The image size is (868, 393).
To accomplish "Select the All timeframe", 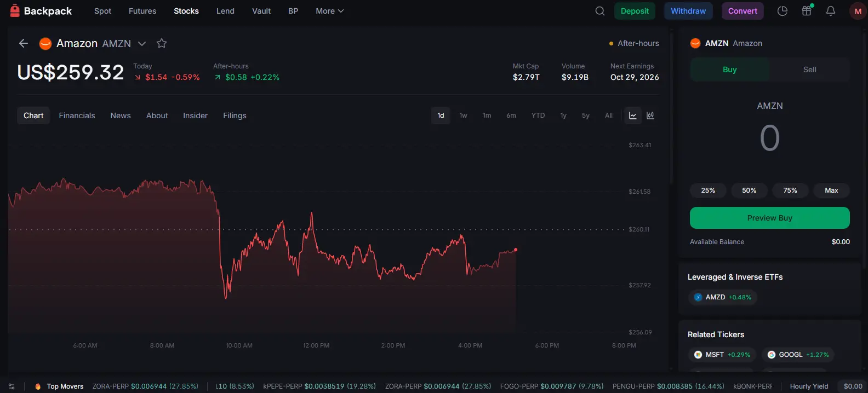I will tap(609, 115).
